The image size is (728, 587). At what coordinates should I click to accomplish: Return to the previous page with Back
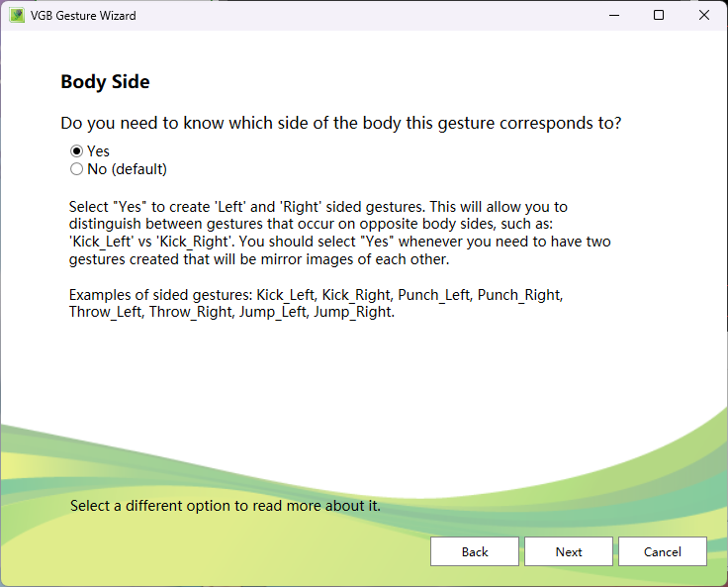tap(475, 551)
